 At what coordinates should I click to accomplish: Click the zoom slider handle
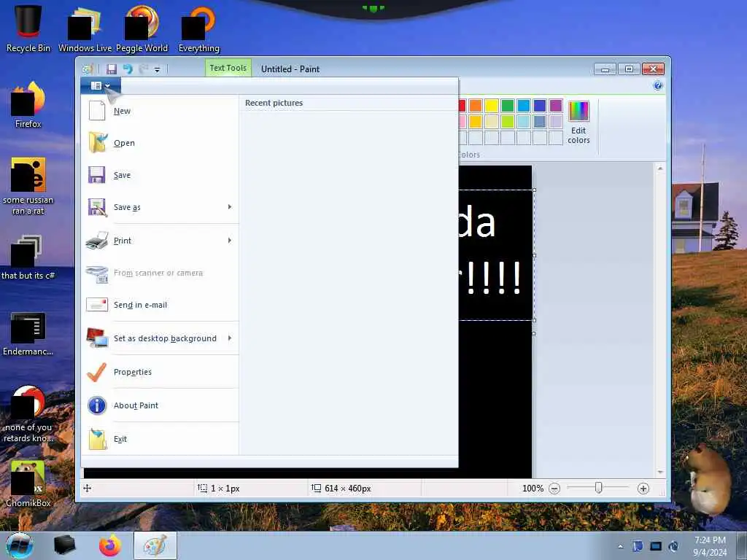(599, 488)
